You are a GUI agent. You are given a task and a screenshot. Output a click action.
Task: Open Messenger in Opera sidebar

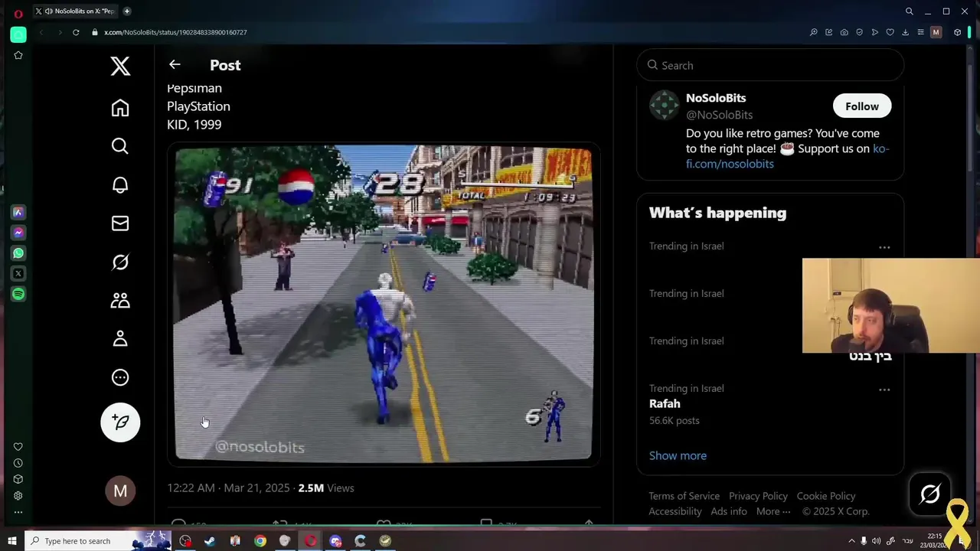tap(18, 233)
